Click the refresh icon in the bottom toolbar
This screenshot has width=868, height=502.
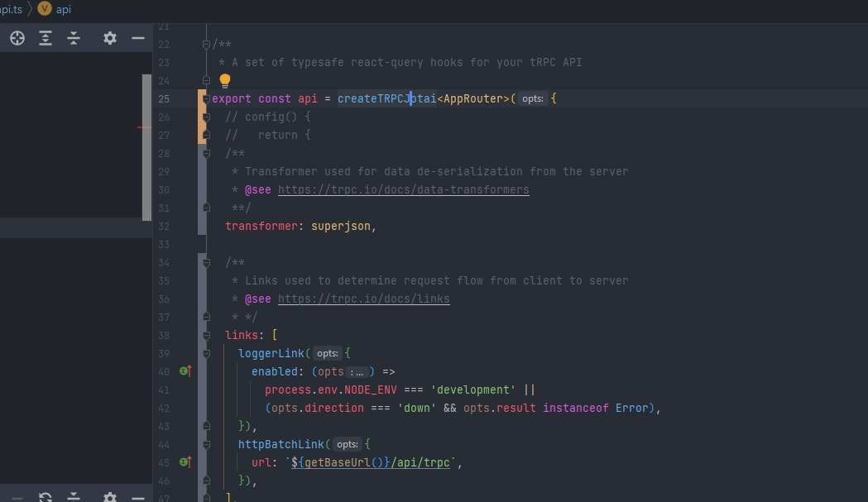[46, 496]
